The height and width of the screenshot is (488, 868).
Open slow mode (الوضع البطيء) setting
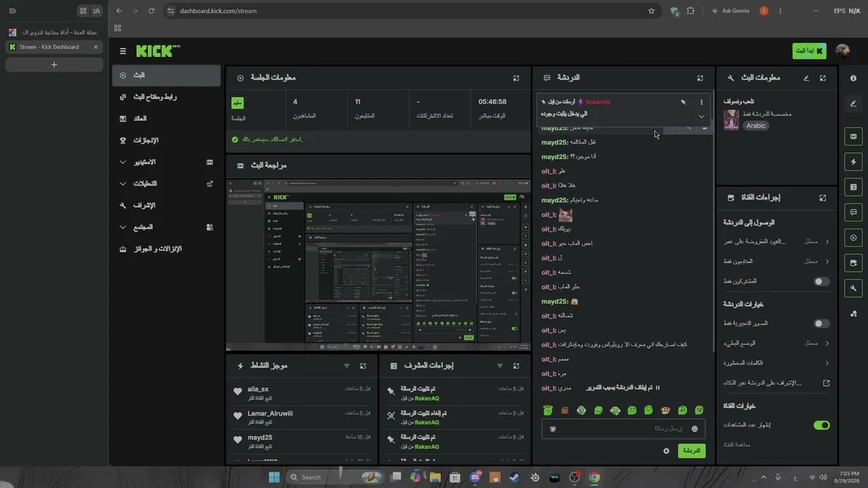tap(776, 343)
